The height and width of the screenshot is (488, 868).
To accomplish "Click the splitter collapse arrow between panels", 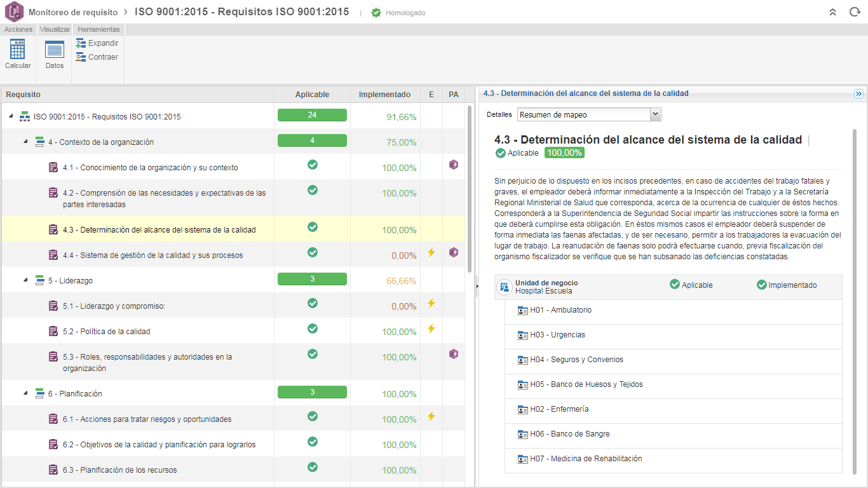I will [477, 287].
